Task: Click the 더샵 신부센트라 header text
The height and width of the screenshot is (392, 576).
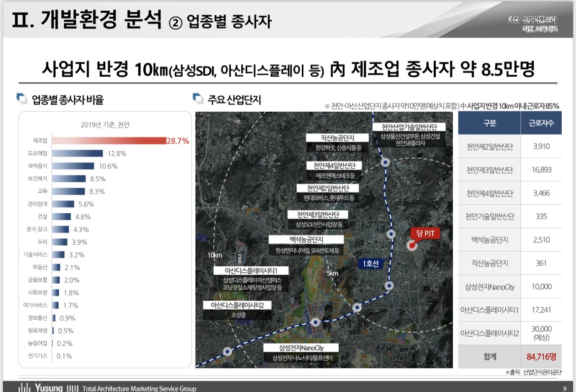Action: 532,20
